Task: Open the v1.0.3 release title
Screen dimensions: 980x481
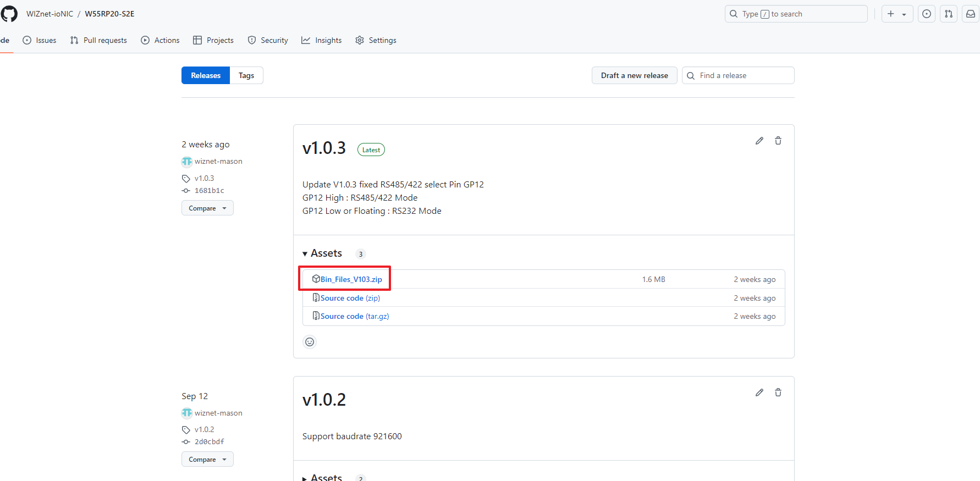Action: tap(324, 148)
